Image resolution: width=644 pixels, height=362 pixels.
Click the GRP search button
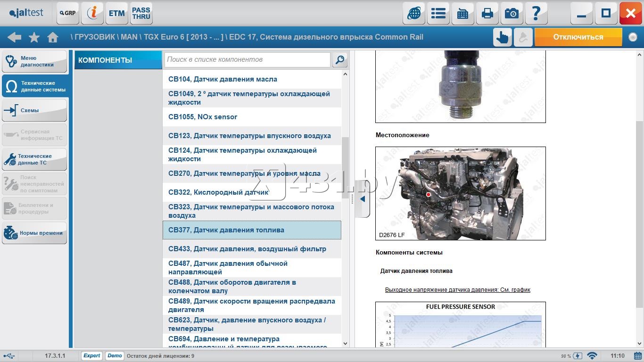68,13
